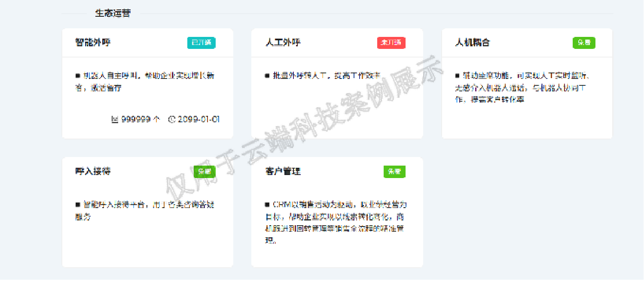Click the 生态运营 section heading
Viewport: 644px width, 281px height.
click(x=113, y=13)
